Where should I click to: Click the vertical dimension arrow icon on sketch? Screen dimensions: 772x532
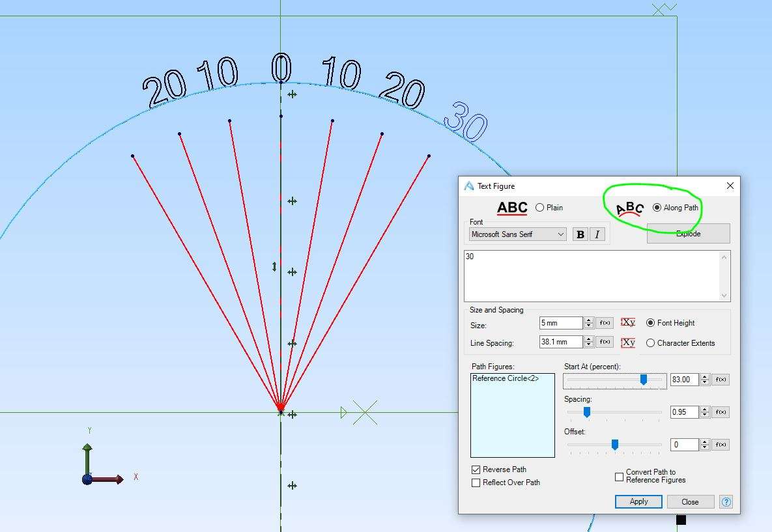coord(274,267)
